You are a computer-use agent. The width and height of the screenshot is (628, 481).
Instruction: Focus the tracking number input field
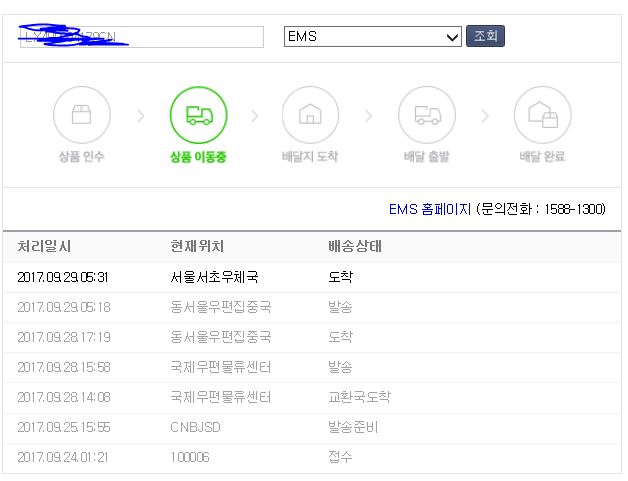tap(140, 37)
